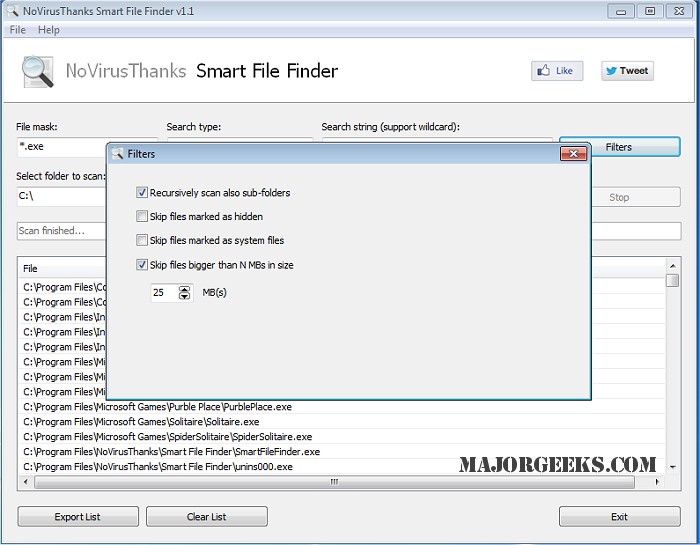This screenshot has width=700, height=545.
Task: Click the Scan finished status field
Action: click(62, 231)
